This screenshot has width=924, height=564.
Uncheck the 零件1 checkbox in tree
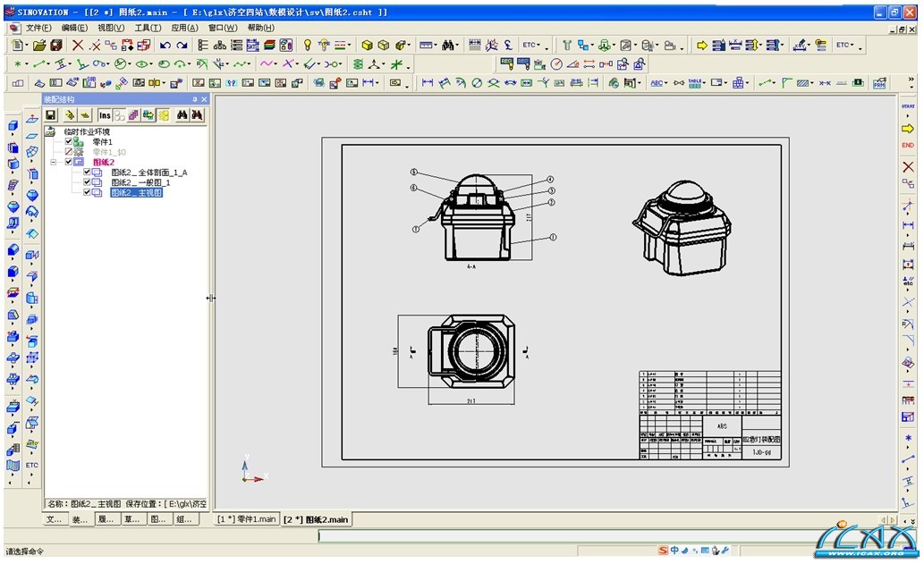coord(69,142)
